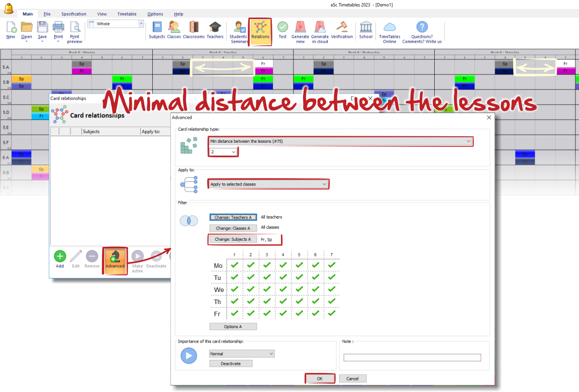Click the Change: Classes A button

[233, 228]
